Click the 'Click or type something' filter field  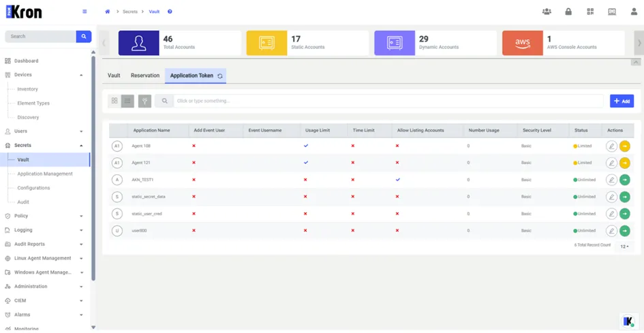(388, 101)
